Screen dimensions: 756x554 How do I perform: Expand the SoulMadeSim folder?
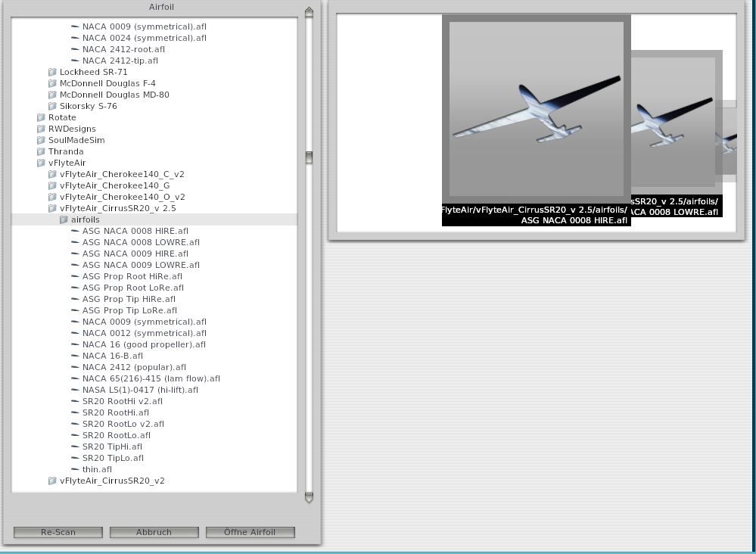tap(41, 140)
